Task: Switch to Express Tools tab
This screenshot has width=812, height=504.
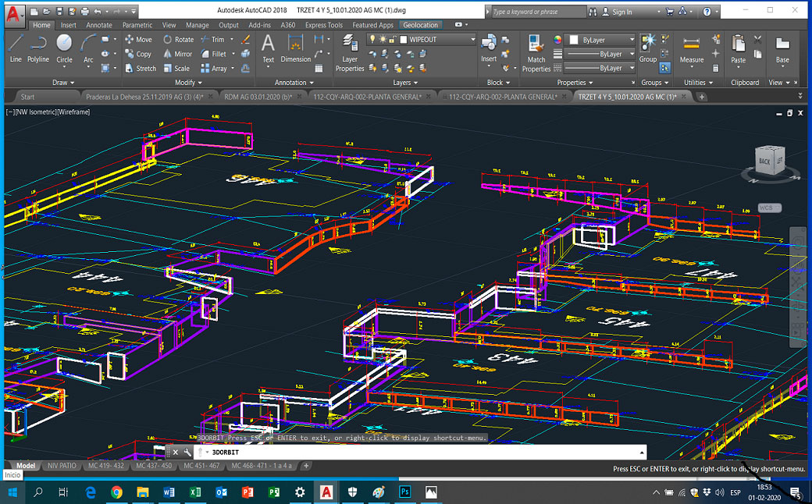Action: coord(324,25)
